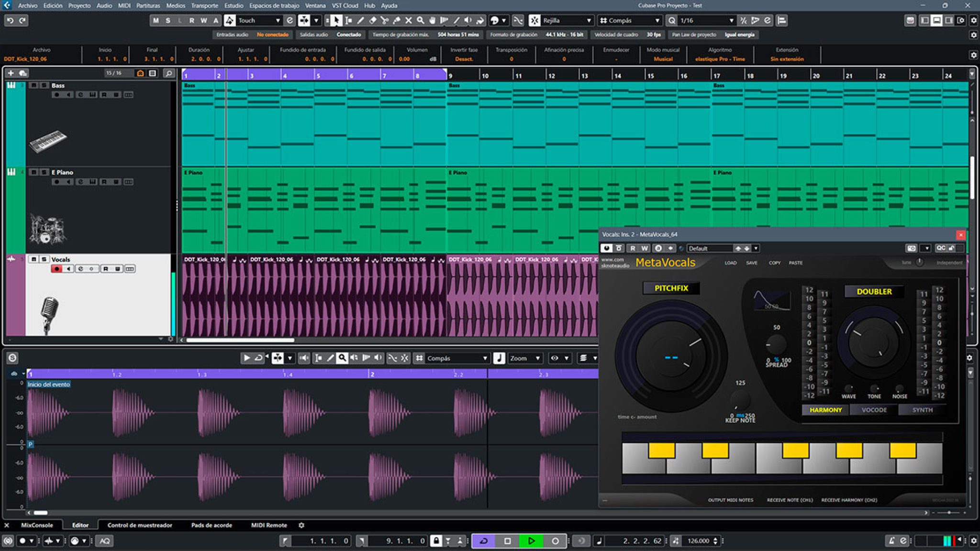Open the Archivo menu
Screen dimensions: 980x551
(28, 6)
